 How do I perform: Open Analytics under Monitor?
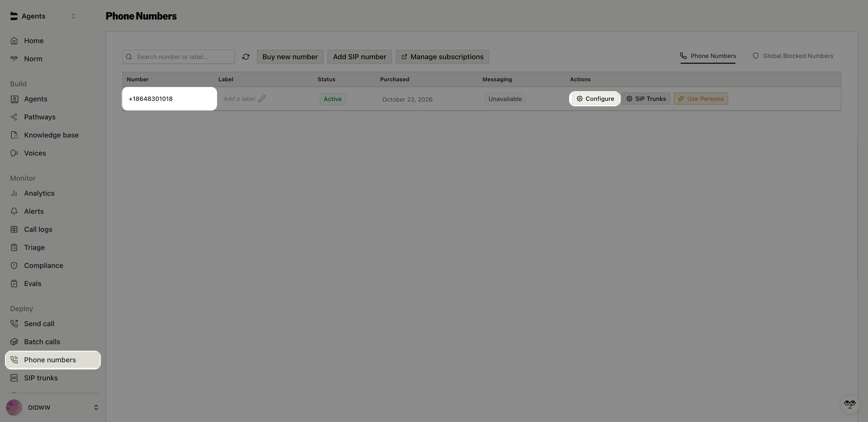pyautogui.click(x=53, y=193)
